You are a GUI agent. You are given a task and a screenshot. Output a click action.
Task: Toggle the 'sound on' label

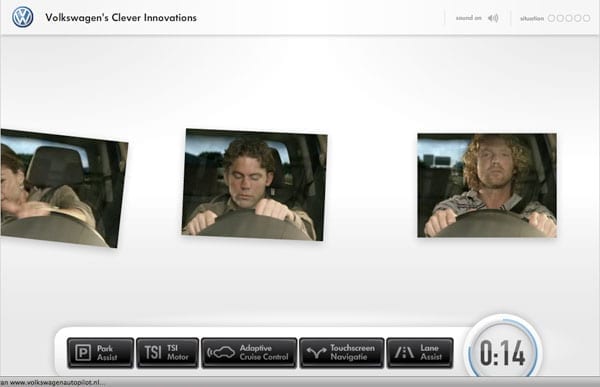click(x=468, y=18)
